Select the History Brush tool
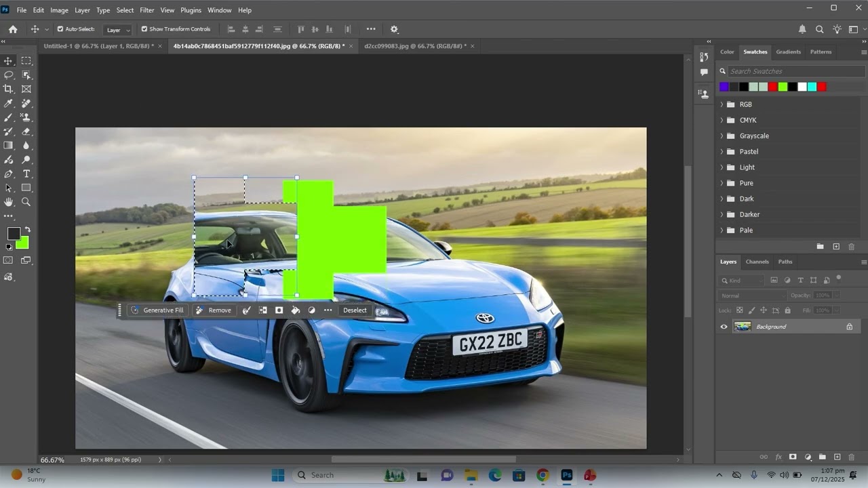 [x=9, y=131]
